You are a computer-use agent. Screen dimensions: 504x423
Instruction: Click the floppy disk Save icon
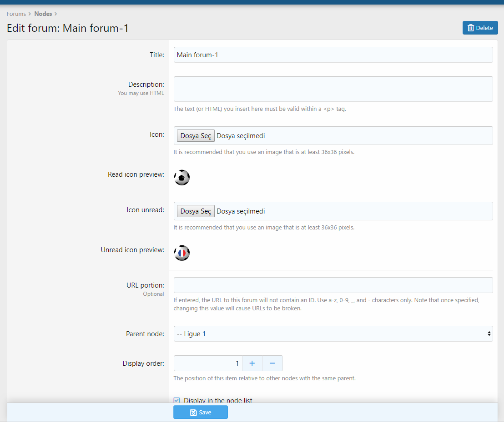click(193, 412)
